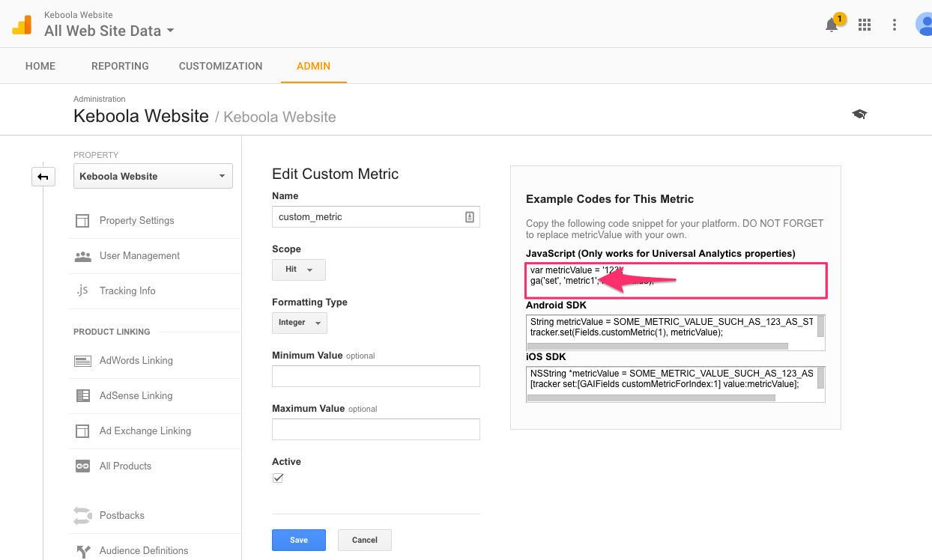Click the Example Codes for This Metric heading

610,199
